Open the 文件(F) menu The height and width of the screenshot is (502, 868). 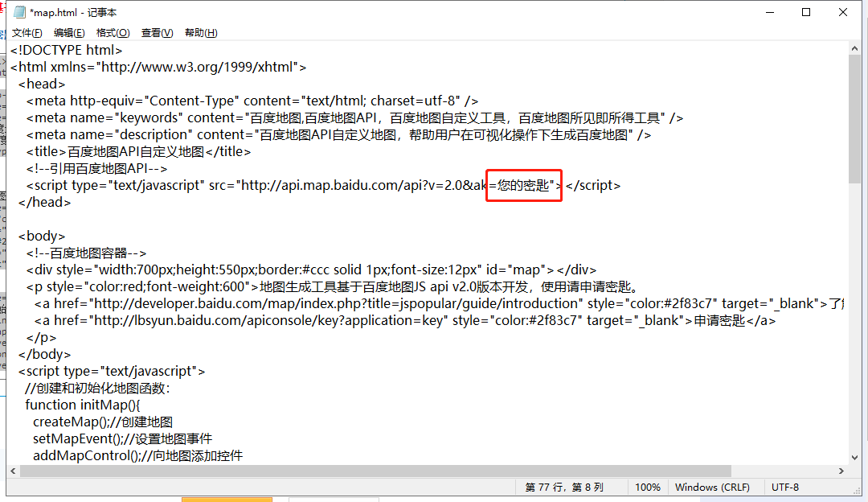(x=27, y=33)
